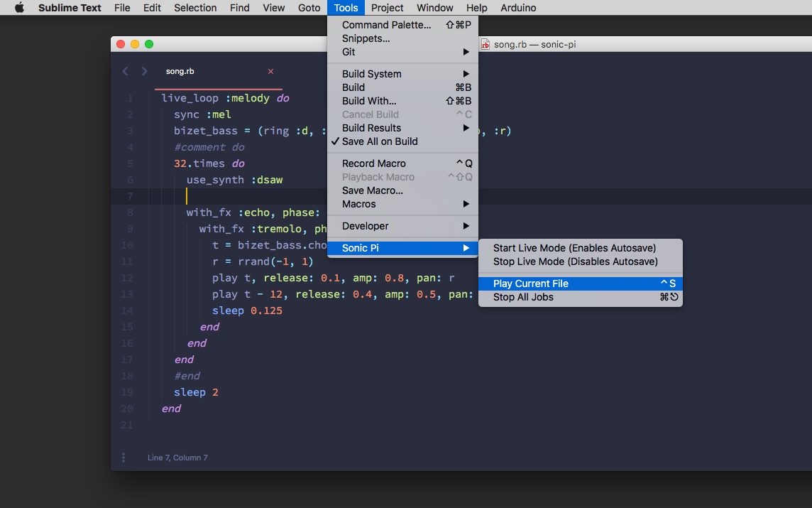Screen dimensions: 812x508
Task: Expand the Build System submenu
Action: tap(402, 74)
